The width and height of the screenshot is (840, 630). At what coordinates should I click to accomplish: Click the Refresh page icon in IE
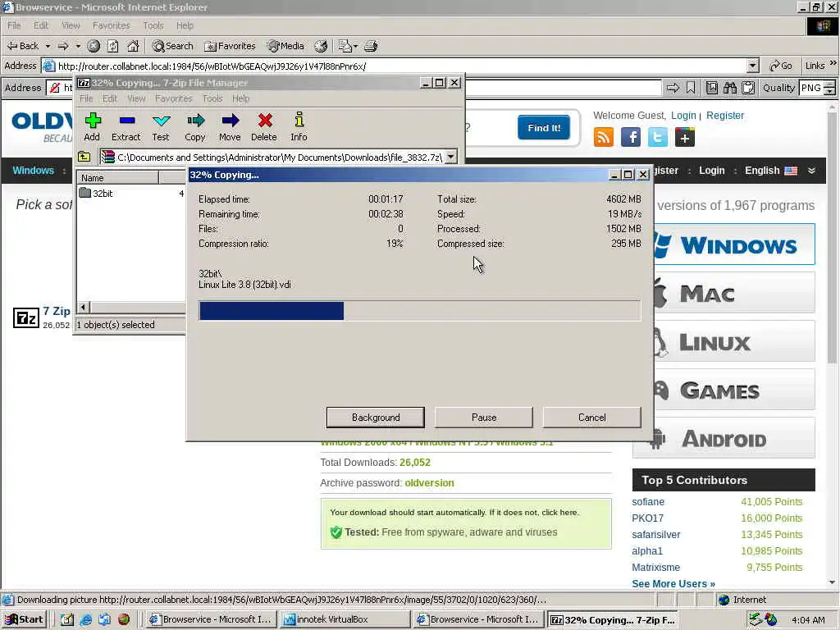[x=113, y=46]
